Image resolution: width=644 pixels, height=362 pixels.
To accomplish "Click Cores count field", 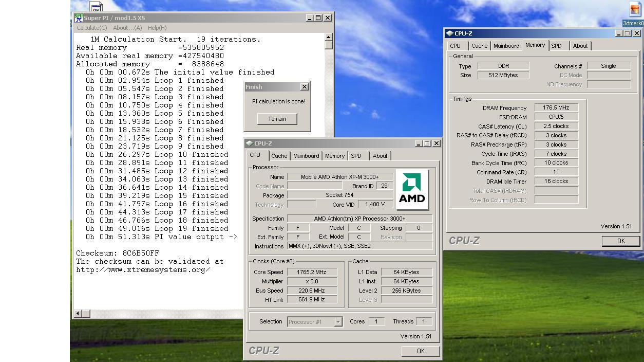I will pos(376,321).
